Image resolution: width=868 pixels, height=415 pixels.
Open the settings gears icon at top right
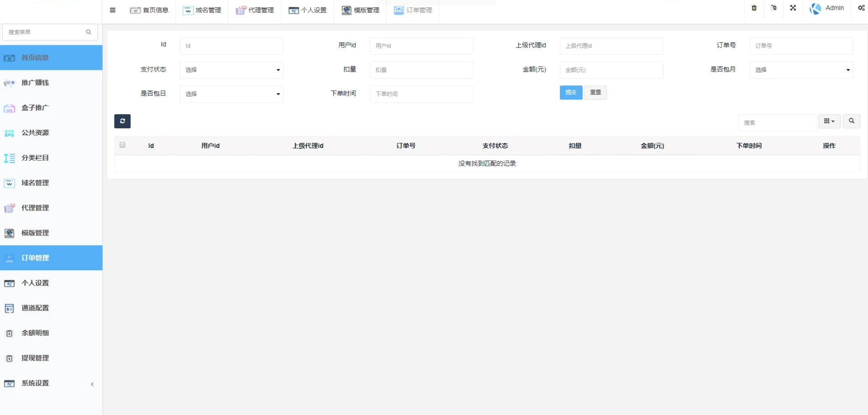pyautogui.click(x=861, y=8)
